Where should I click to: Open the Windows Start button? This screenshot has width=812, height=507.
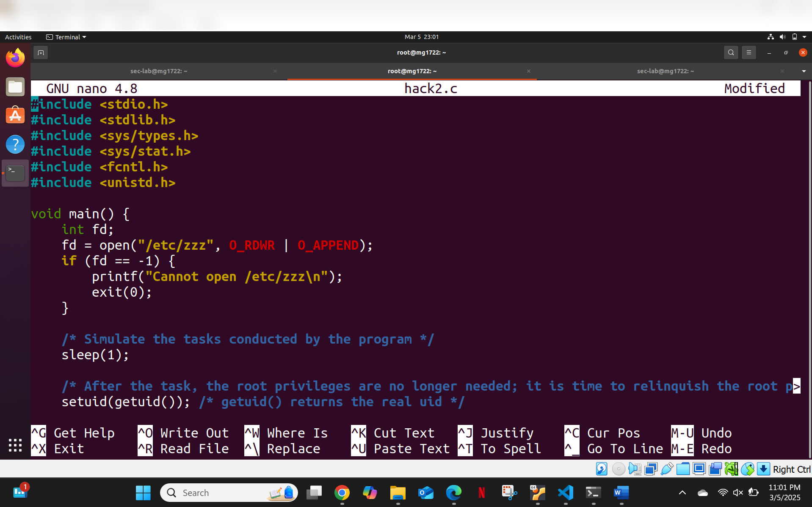[143, 493]
